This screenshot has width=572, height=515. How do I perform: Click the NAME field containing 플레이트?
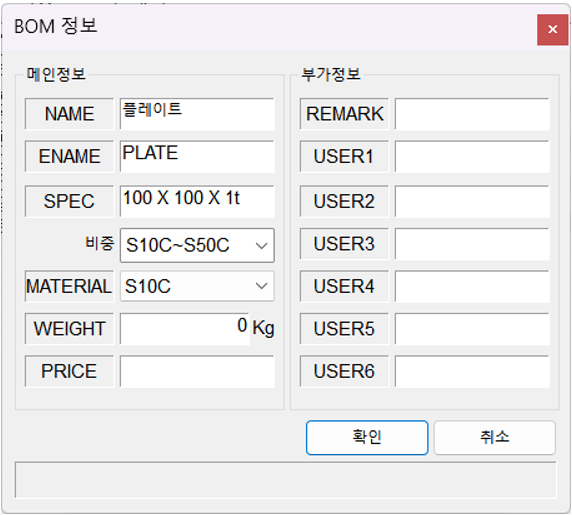[197, 114]
